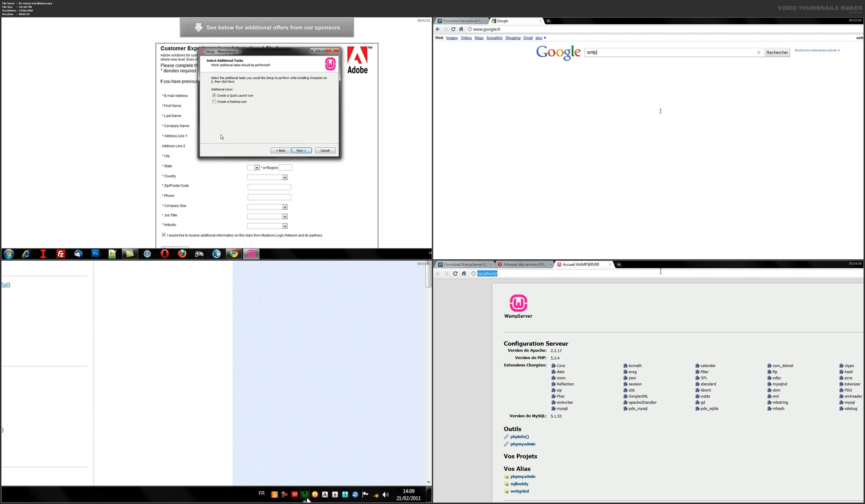Screen dimensions: 865x504
Task: Switch to Chrome in the taskbar
Action: [234, 254]
